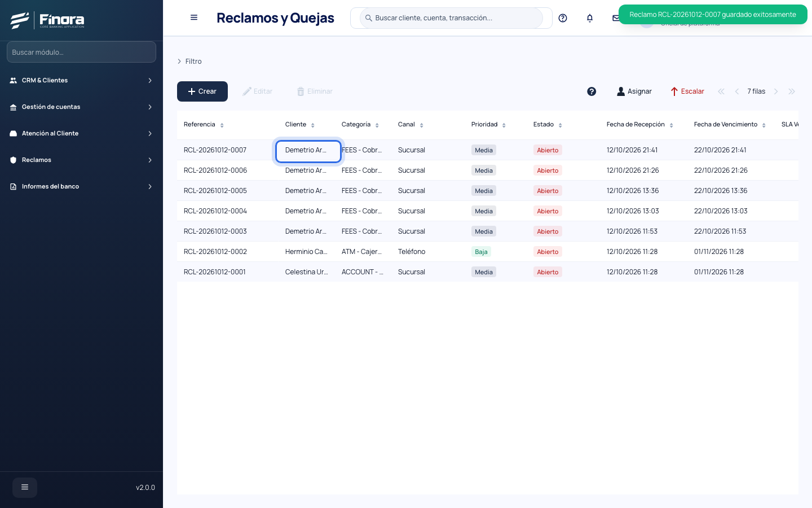Screen dimensions: 812x508
Task: Expand the Filtro section
Action: coord(189,62)
